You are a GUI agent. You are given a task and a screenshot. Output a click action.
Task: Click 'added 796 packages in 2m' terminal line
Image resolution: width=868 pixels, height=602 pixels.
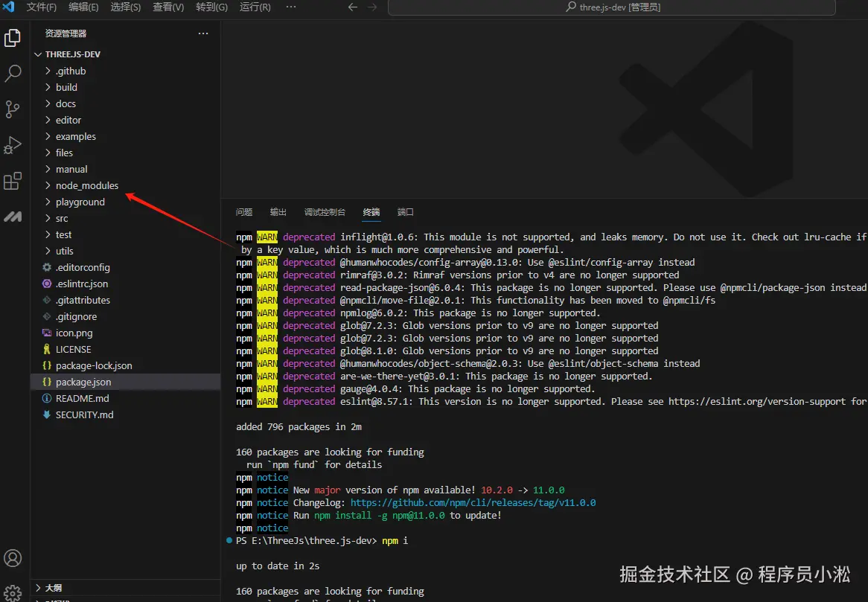[299, 427]
